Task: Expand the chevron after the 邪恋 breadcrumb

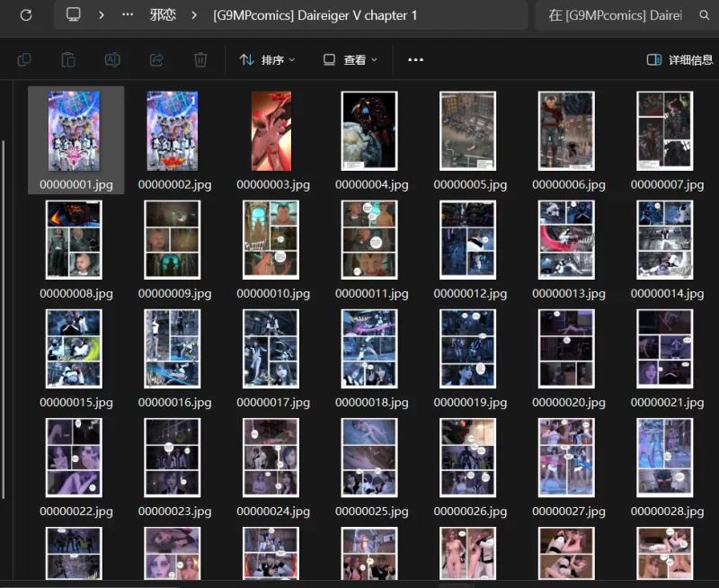Action: (194, 15)
